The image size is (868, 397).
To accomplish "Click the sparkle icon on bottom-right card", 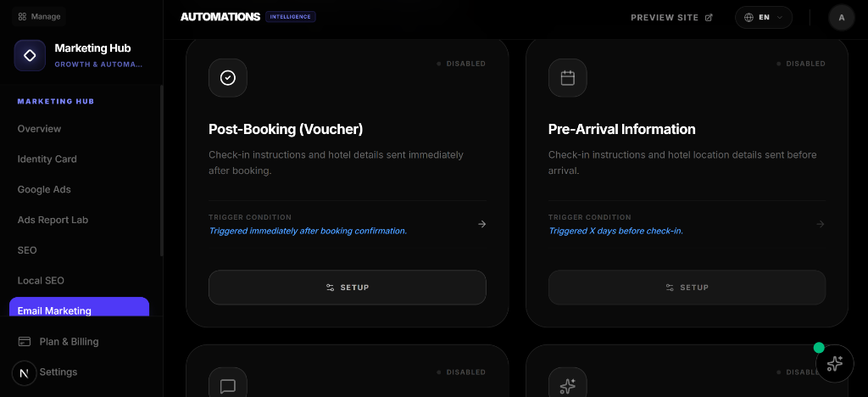I will [x=568, y=386].
